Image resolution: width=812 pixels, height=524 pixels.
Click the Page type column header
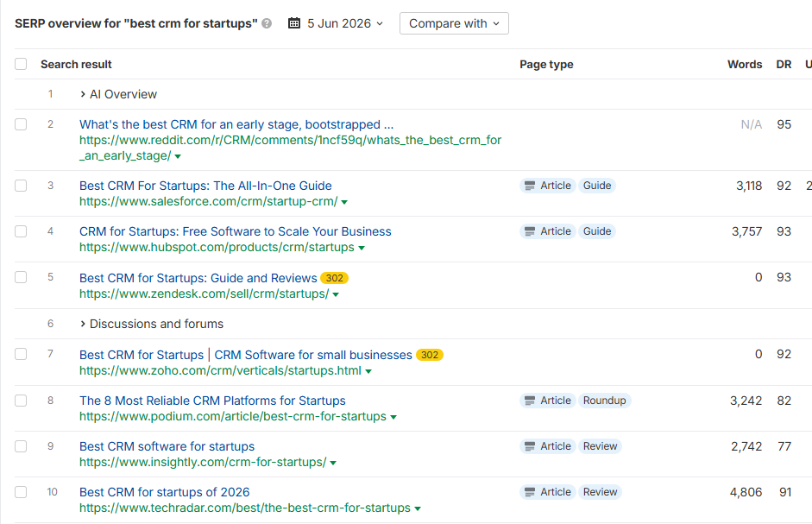point(546,64)
